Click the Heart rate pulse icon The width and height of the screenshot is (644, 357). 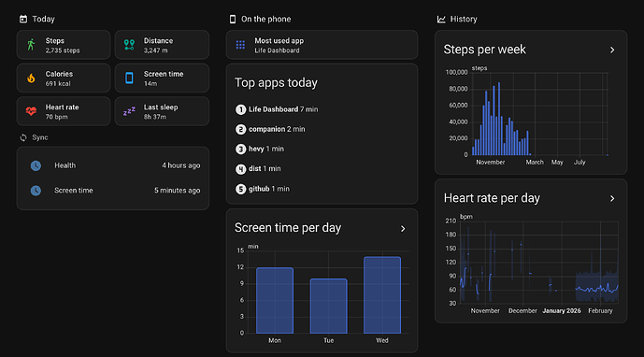point(31,111)
